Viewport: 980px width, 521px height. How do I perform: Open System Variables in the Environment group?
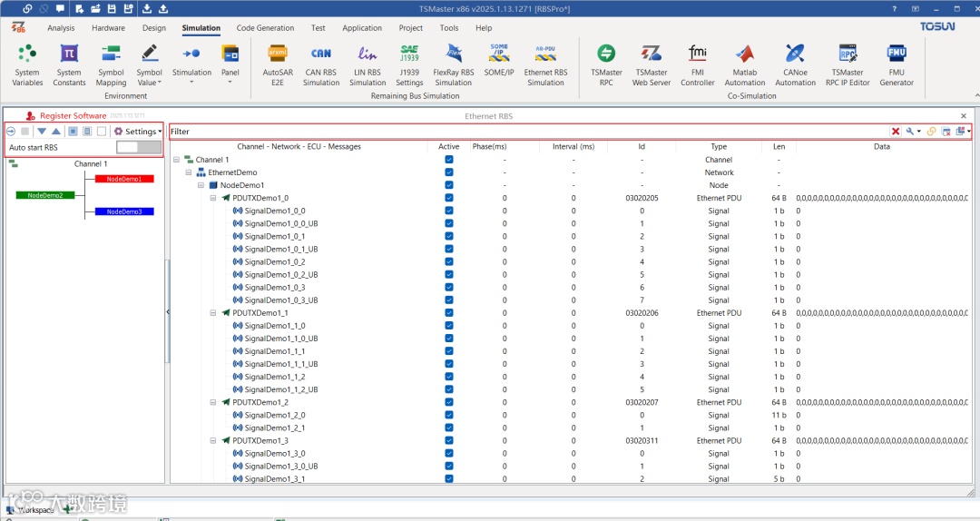(27, 64)
